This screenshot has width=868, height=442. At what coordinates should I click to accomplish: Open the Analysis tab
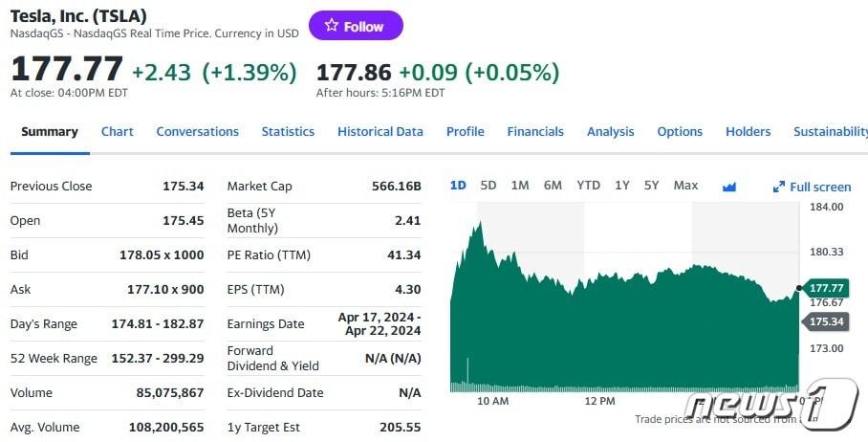pos(610,132)
